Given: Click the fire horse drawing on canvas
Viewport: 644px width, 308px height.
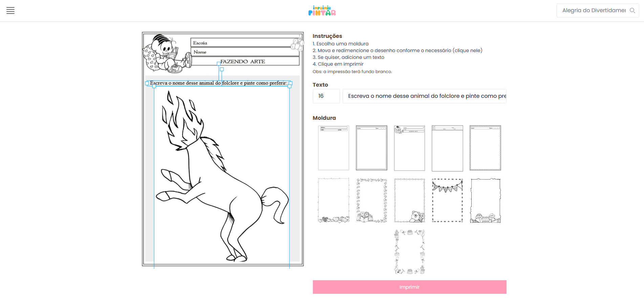Looking at the screenshot, I should click(x=222, y=176).
